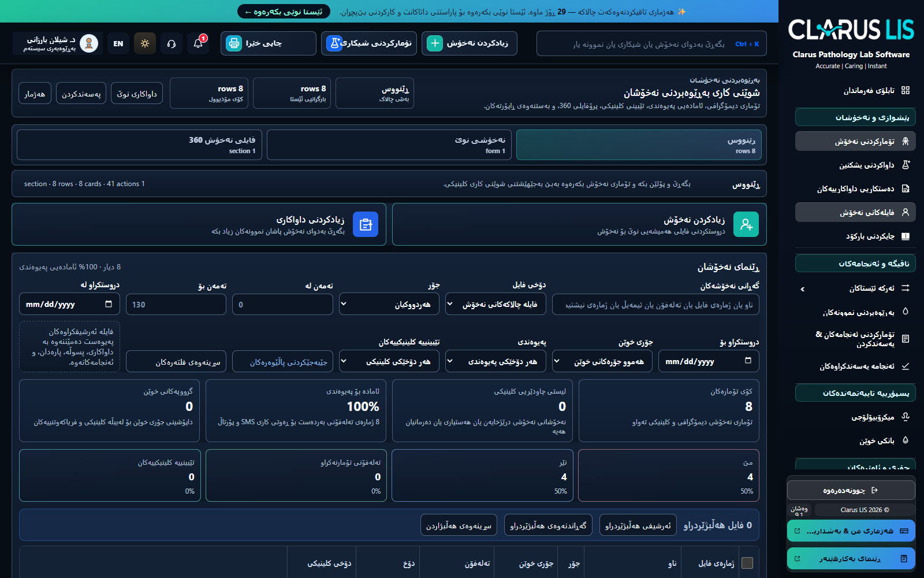Click sidebar icon for تۆمارکردنی نەخۆش
Viewport: 924px width, 578px height.
point(906,141)
